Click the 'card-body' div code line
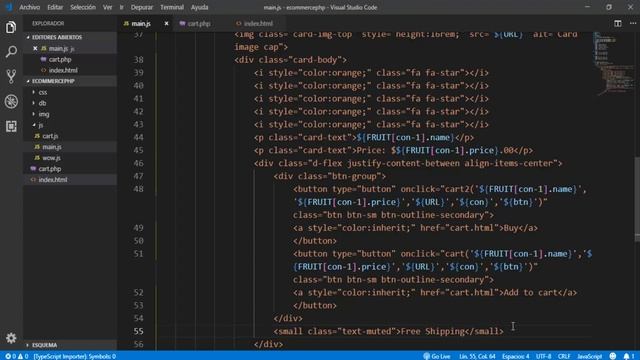This screenshot has width=640, height=360. click(291, 60)
